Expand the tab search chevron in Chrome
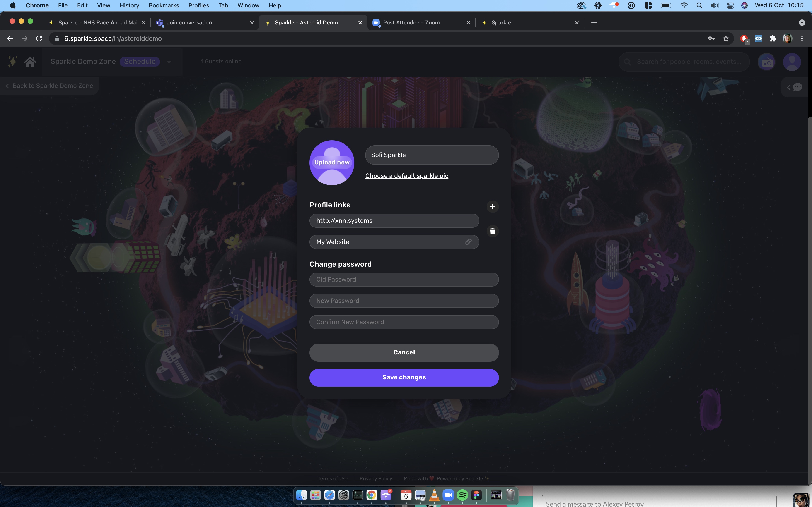This screenshot has height=507, width=812. coord(802,22)
